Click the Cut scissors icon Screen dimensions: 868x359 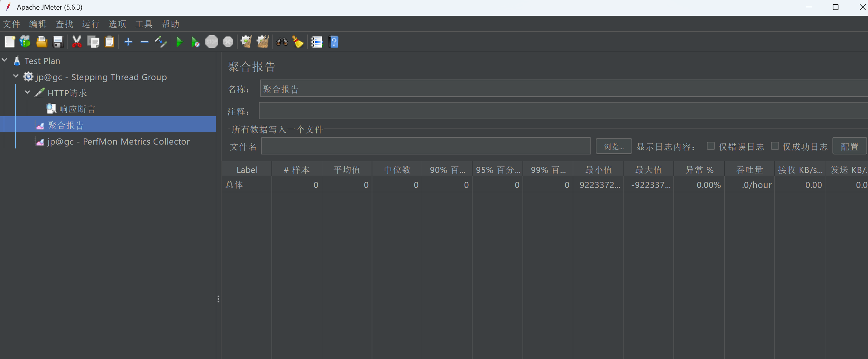click(x=77, y=42)
